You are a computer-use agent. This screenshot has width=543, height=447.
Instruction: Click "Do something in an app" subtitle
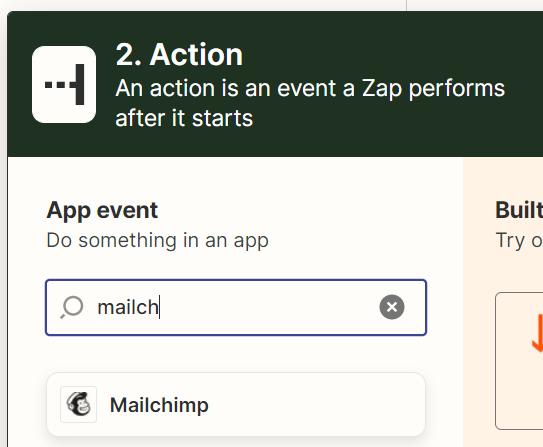pyautogui.click(x=158, y=240)
